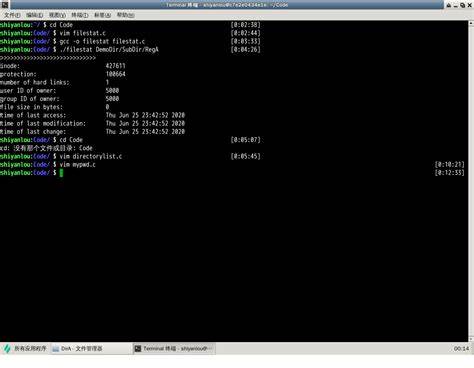
Task: Click the 'gcc -o filestat filestat.c' command line
Action: point(102,41)
